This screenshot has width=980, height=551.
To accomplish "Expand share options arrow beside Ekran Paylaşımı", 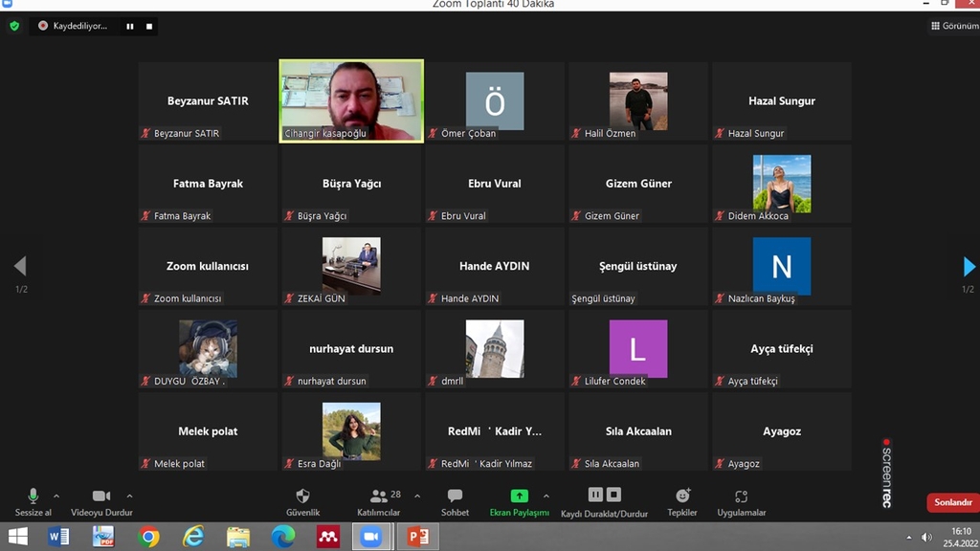I will [546, 496].
